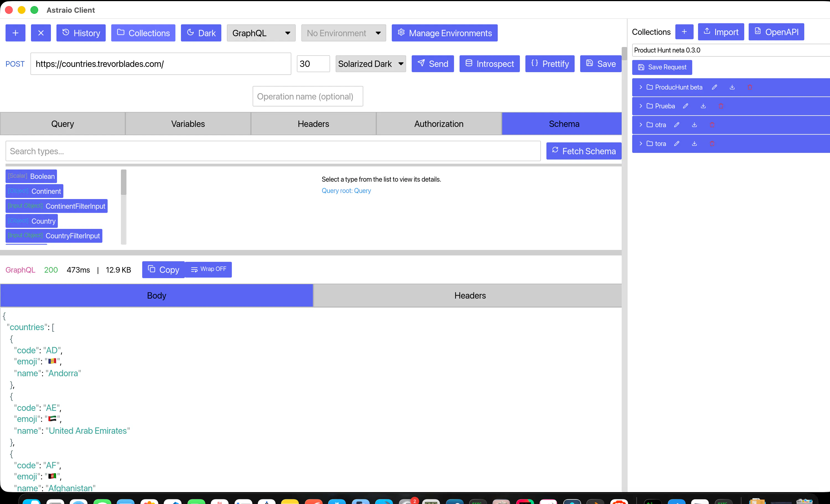Screen dimensions: 830x504
Task: Export the Prueba collection
Action: 703,106
